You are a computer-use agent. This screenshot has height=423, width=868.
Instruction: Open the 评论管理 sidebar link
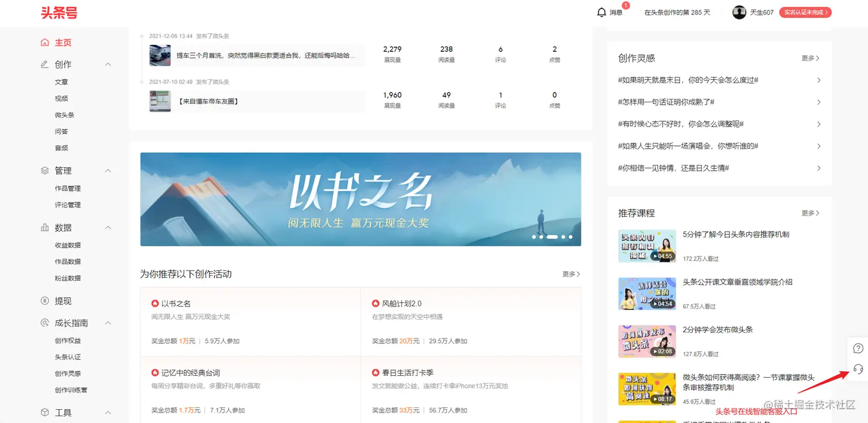[68, 205]
